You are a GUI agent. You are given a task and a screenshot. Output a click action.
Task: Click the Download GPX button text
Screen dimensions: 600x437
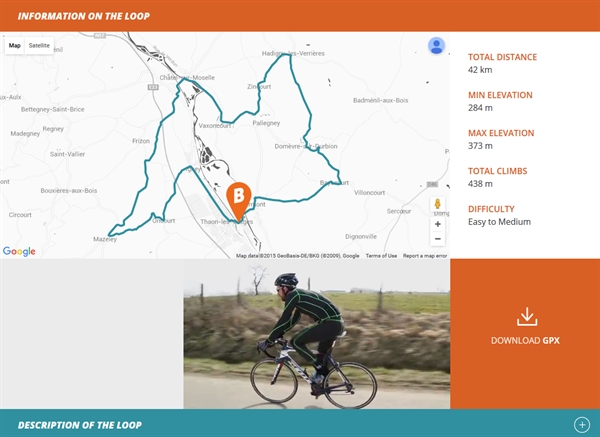point(525,341)
